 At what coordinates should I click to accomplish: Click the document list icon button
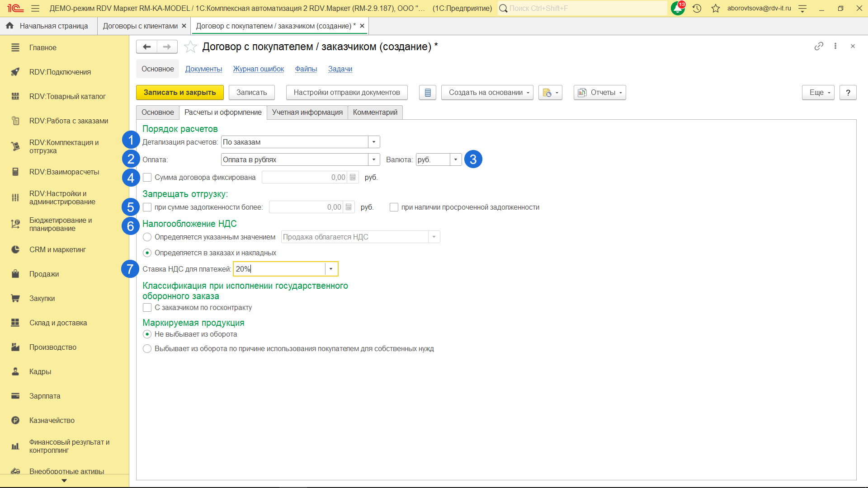click(x=427, y=93)
